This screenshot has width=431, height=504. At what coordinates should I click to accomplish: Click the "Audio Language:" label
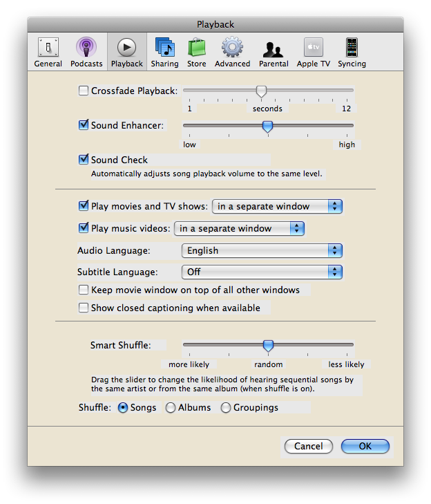point(114,251)
